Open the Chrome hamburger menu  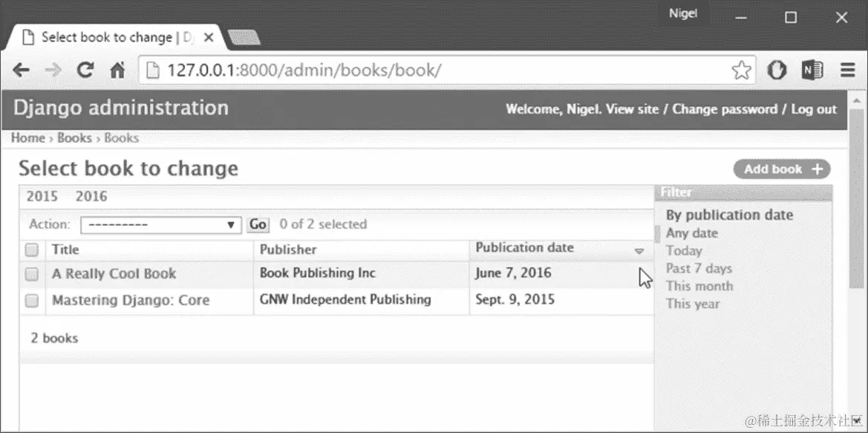848,70
